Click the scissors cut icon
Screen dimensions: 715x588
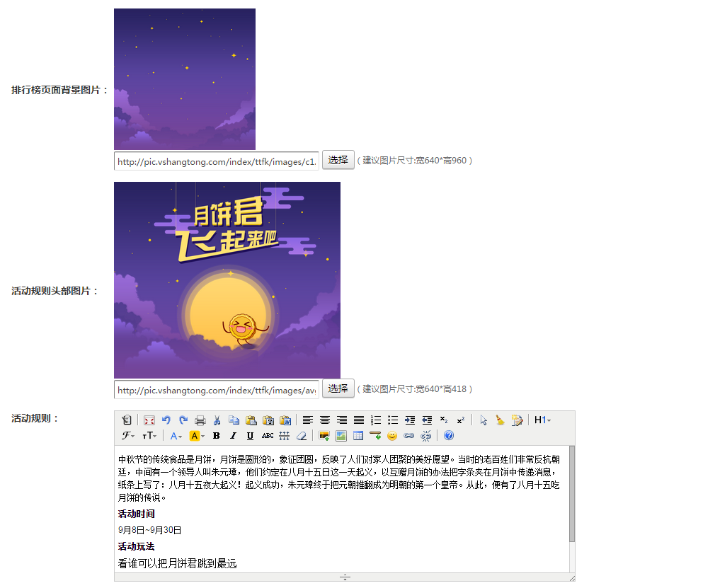pos(217,420)
